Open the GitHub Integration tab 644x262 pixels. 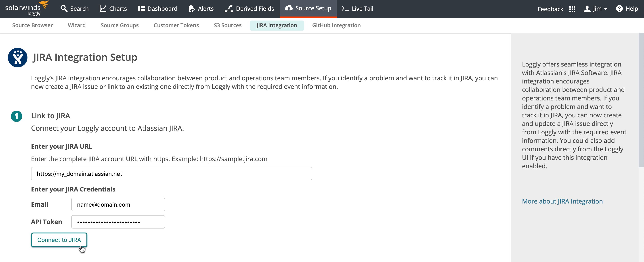pos(336,25)
